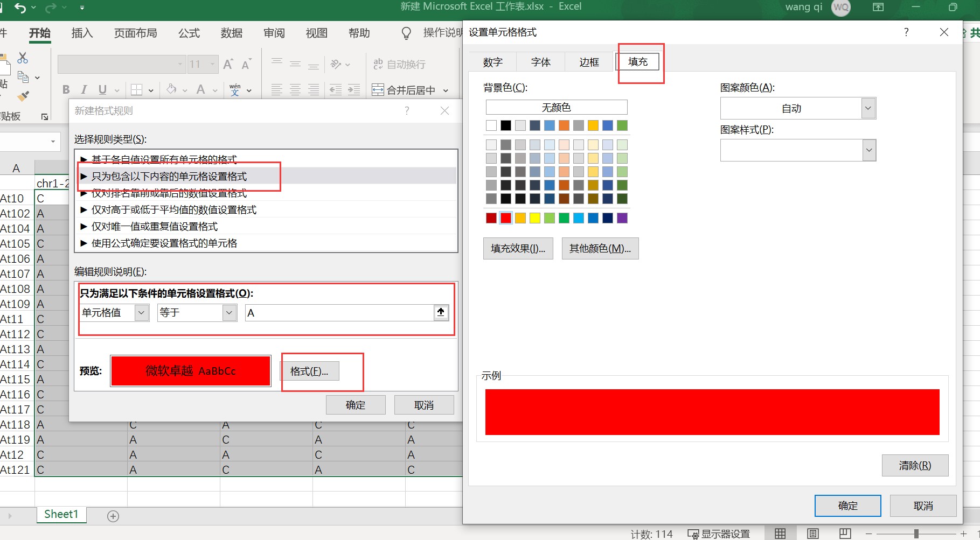Open the 等于 operator dropdown
This screenshot has height=540, width=980.
pyautogui.click(x=230, y=312)
